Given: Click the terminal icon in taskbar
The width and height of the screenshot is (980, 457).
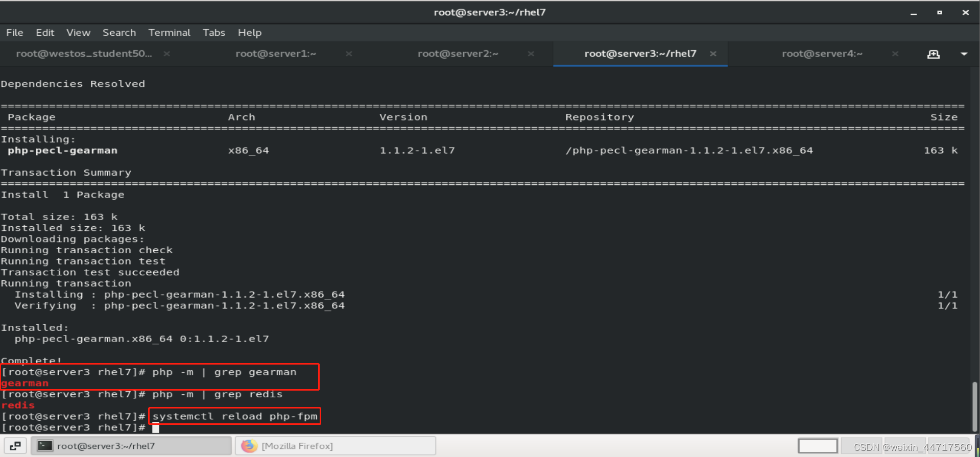Looking at the screenshot, I should [x=45, y=446].
